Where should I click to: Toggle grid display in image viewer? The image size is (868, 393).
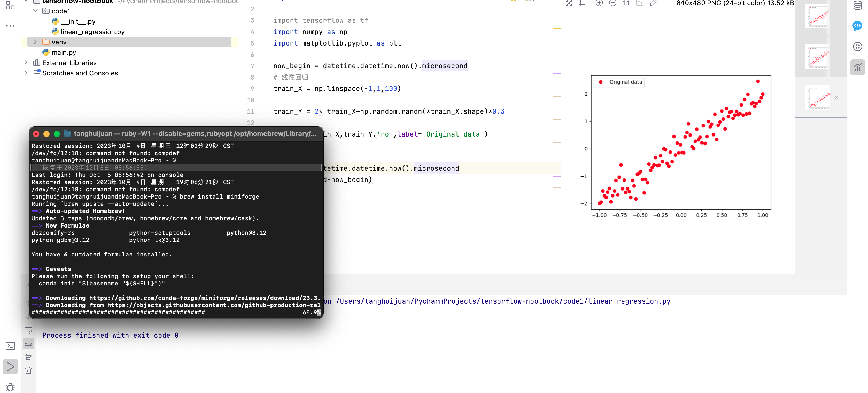582,3
